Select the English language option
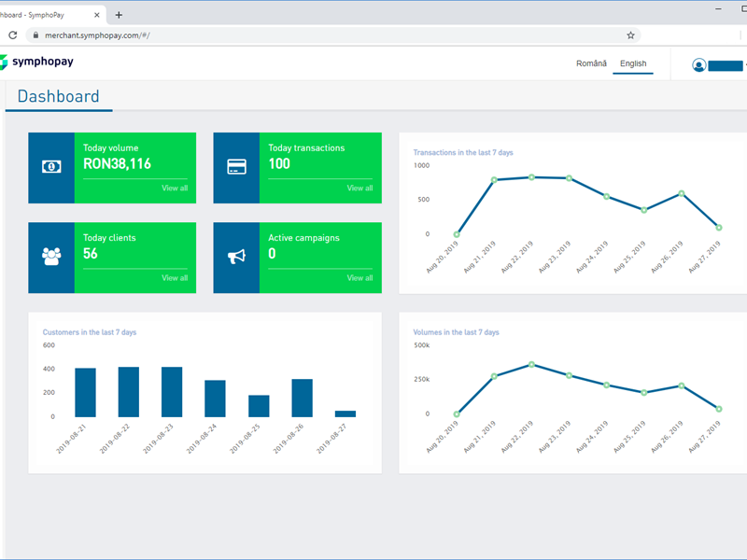Screen dimensions: 747x560 pyautogui.click(x=633, y=63)
